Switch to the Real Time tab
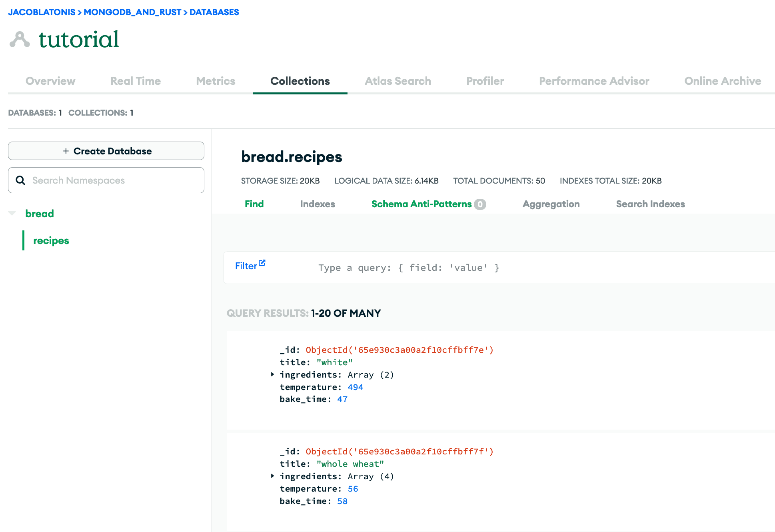Screen dimensions: 775x532 135,81
